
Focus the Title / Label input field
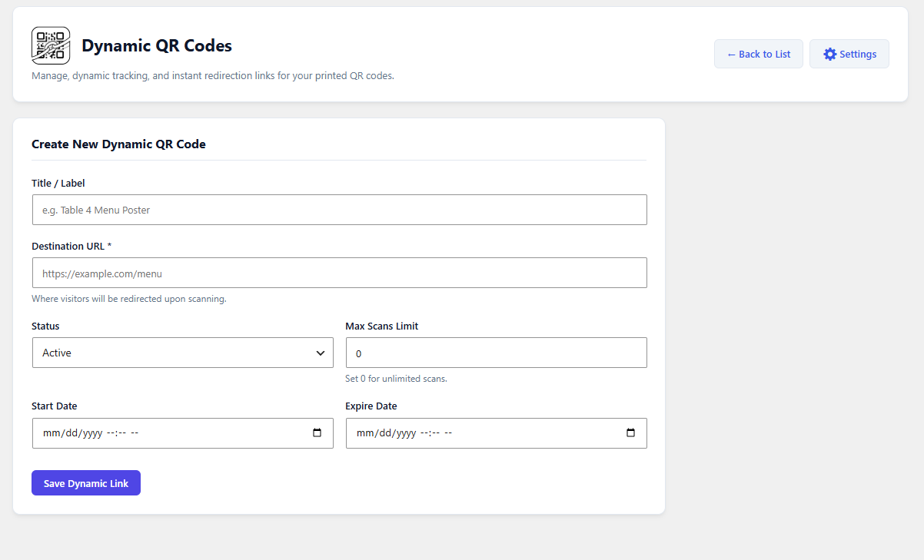click(x=339, y=210)
